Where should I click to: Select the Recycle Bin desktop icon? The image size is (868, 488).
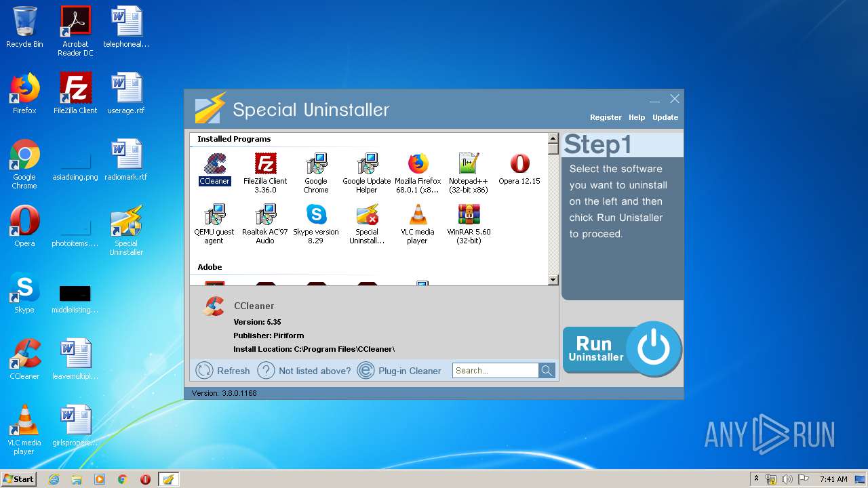click(24, 27)
